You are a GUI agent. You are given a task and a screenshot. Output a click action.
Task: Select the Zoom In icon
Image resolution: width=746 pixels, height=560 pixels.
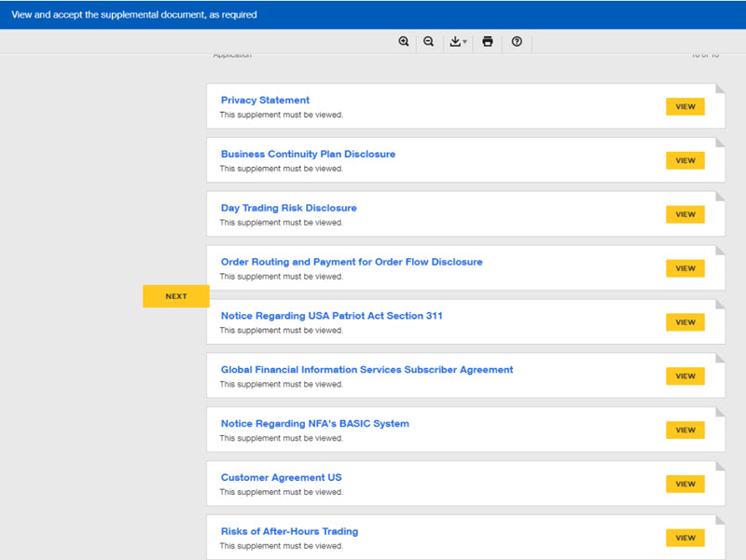[x=404, y=42]
